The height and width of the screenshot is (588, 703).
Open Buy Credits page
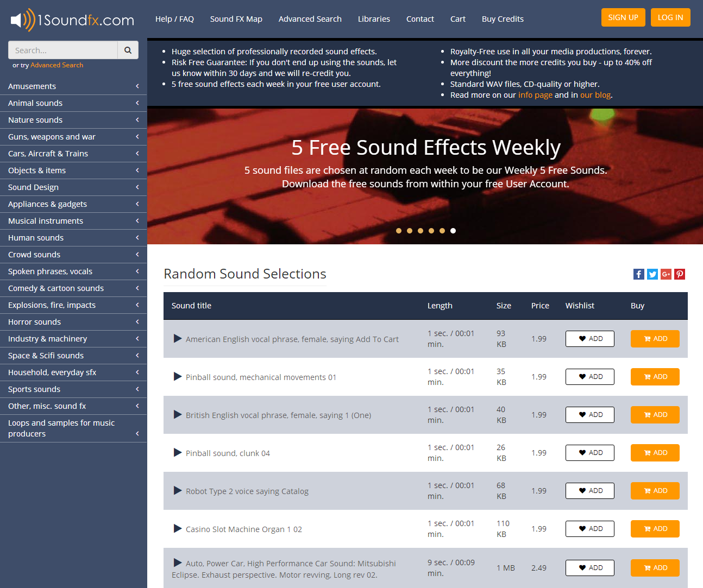pyautogui.click(x=503, y=19)
